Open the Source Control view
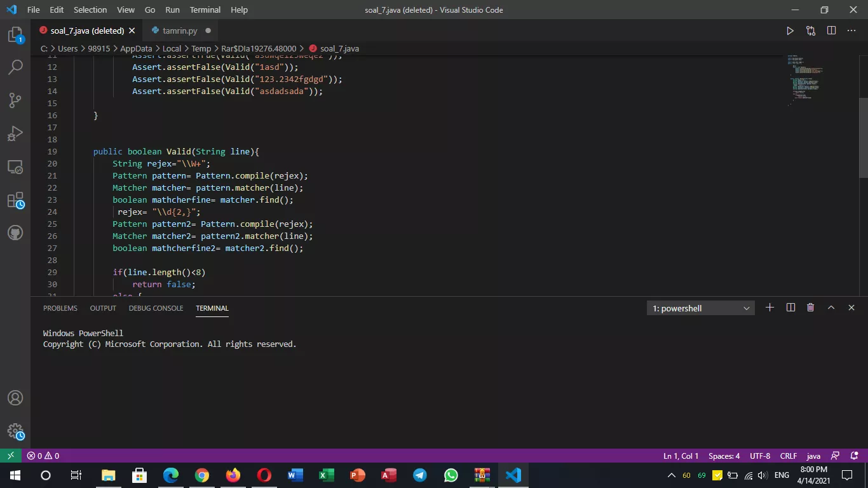 coord(15,100)
